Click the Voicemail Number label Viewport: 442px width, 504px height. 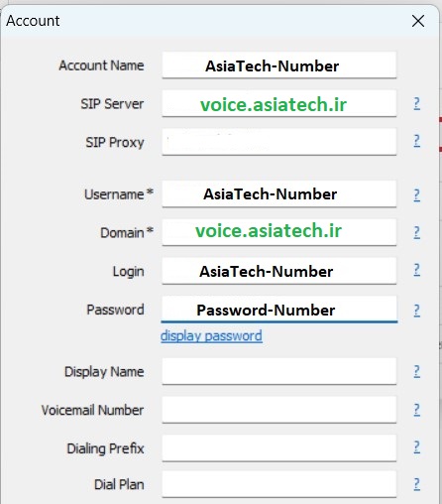click(x=92, y=410)
